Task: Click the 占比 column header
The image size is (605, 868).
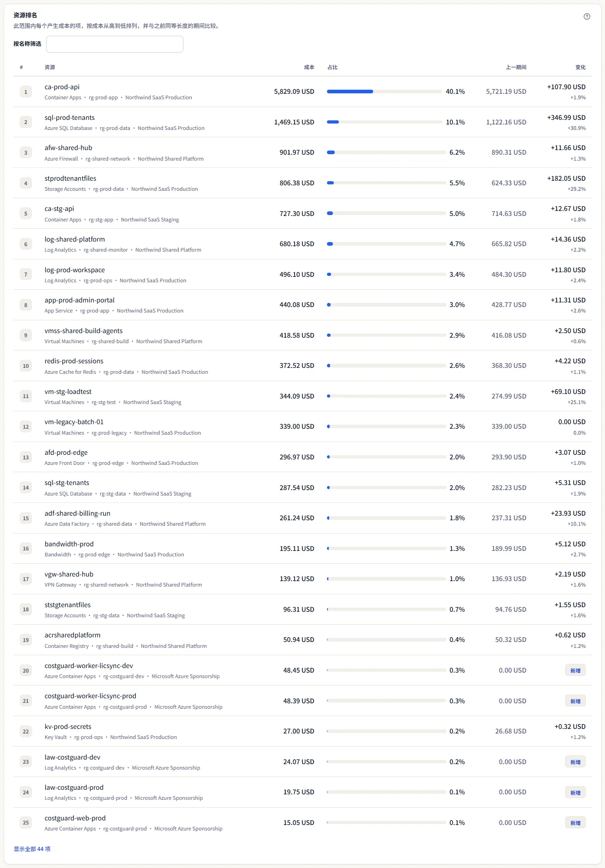Action: tap(332, 67)
